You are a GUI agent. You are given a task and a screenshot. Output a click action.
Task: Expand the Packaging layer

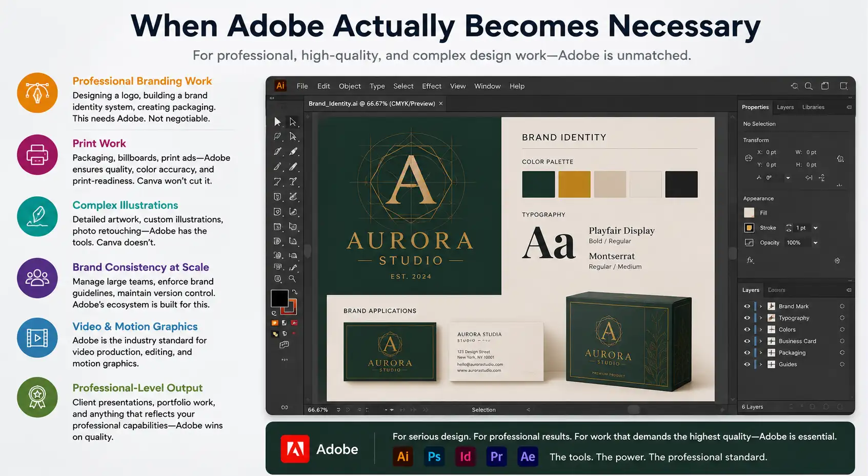[x=761, y=353]
